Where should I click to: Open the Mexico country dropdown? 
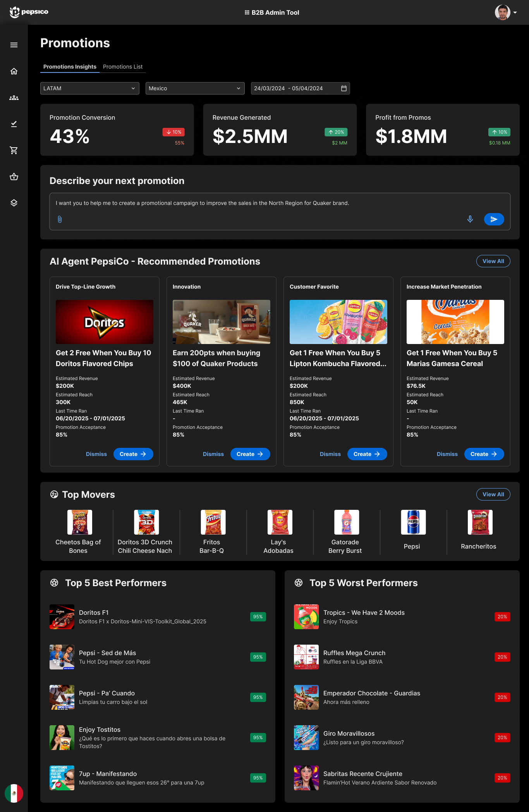[x=195, y=88]
